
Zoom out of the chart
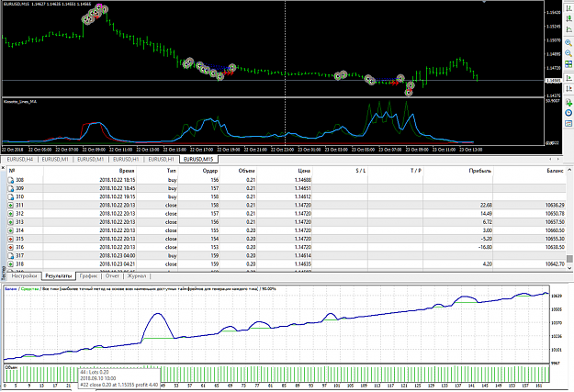[568, 53]
